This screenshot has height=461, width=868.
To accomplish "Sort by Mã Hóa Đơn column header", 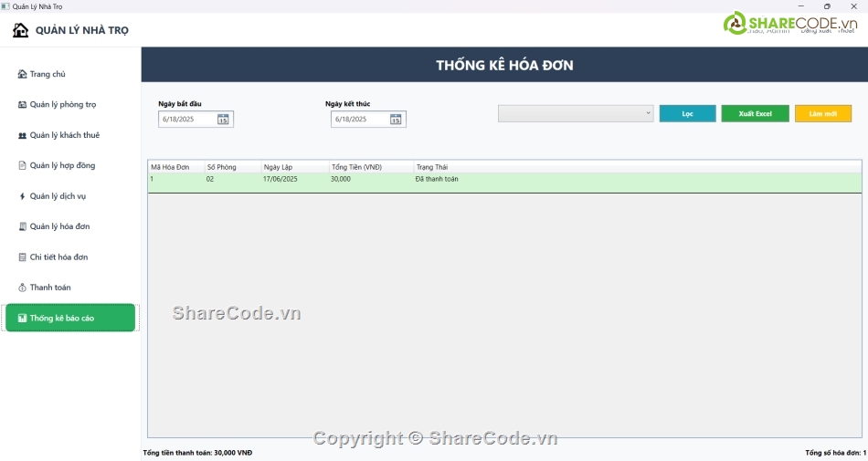I will (x=176, y=167).
